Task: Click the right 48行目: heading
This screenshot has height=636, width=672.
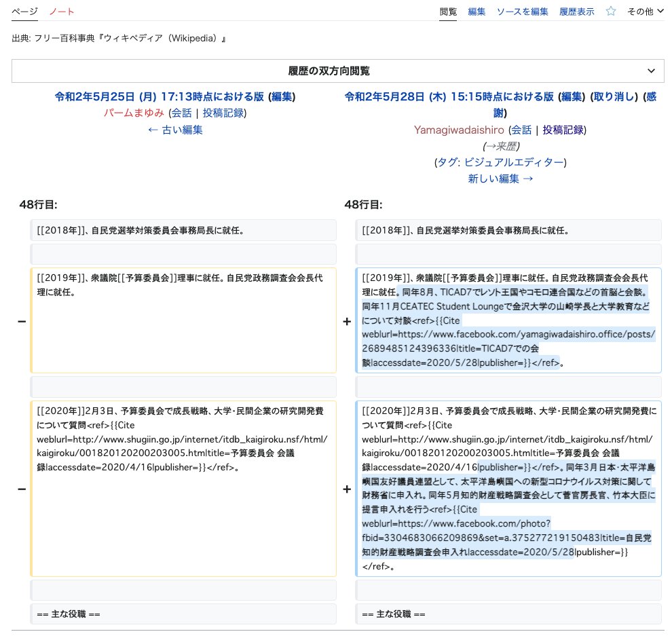Action: coord(363,205)
